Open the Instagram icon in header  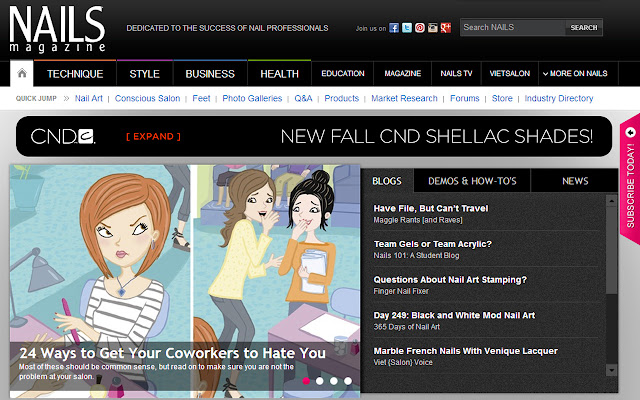point(433,28)
